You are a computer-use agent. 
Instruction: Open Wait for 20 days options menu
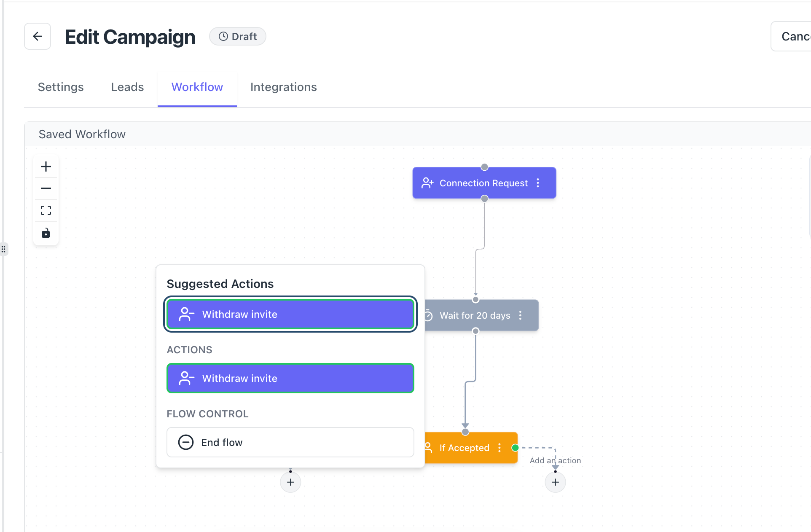pyautogui.click(x=521, y=315)
